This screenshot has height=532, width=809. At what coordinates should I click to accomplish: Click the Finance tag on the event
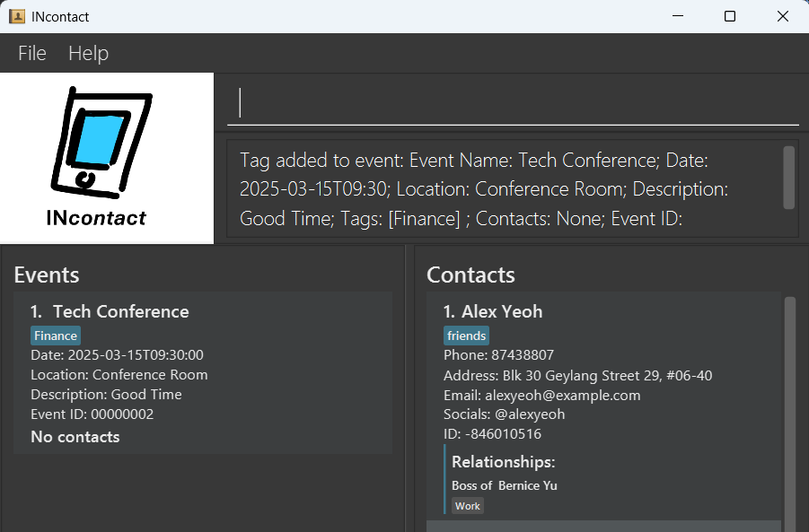click(x=56, y=336)
